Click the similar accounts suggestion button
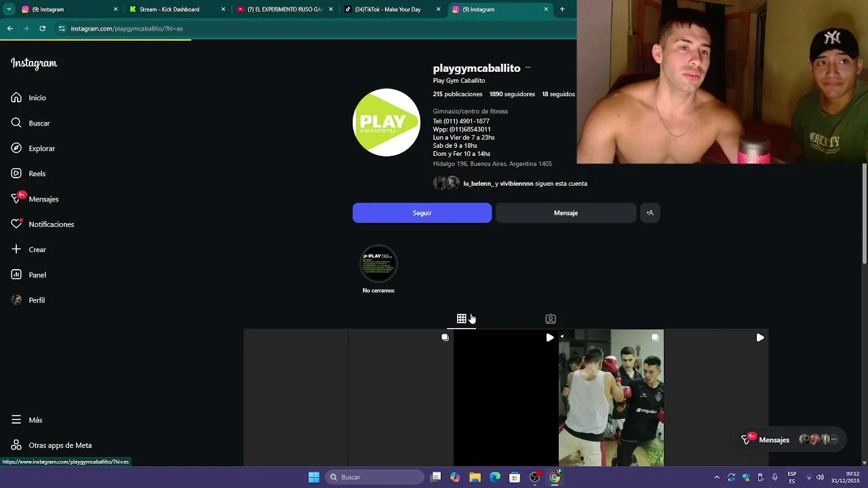The width and height of the screenshot is (868, 488). click(650, 213)
